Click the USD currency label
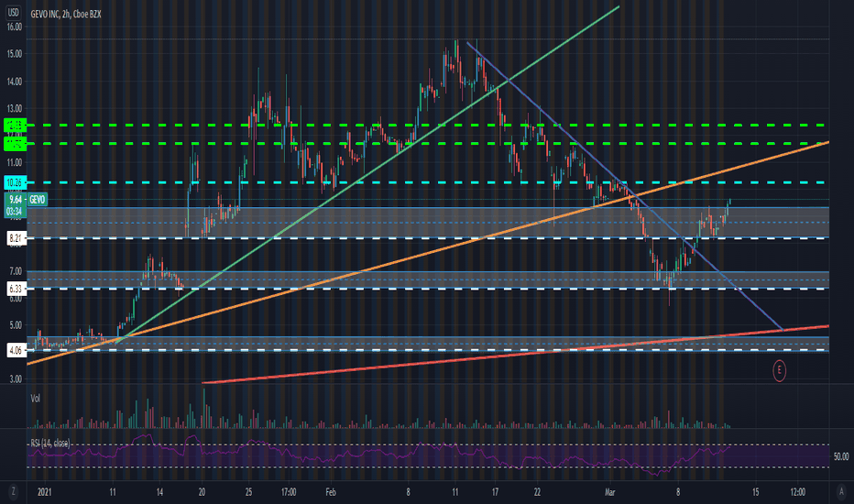The image size is (854, 504). click(x=13, y=13)
